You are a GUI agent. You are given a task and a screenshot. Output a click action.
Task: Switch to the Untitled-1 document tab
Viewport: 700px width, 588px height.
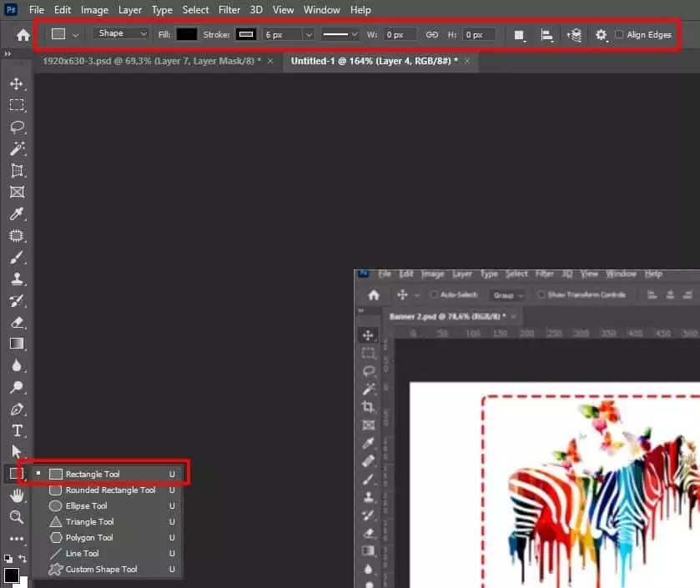pyautogui.click(x=375, y=61)
